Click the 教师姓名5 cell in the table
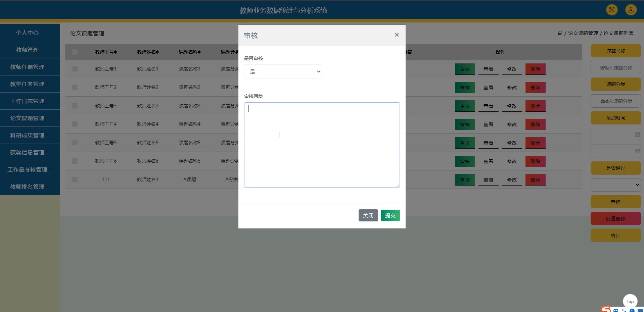This screenshot has height=312, width=644. (x=148, y=143)
